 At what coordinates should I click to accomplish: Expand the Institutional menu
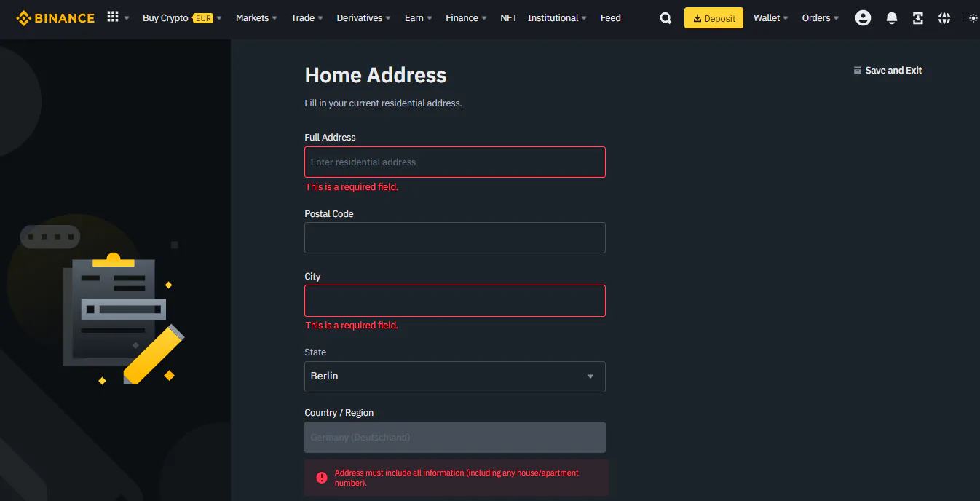[558, 18]
